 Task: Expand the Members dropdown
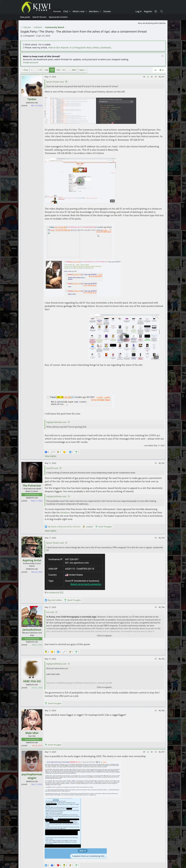[100, 11]
